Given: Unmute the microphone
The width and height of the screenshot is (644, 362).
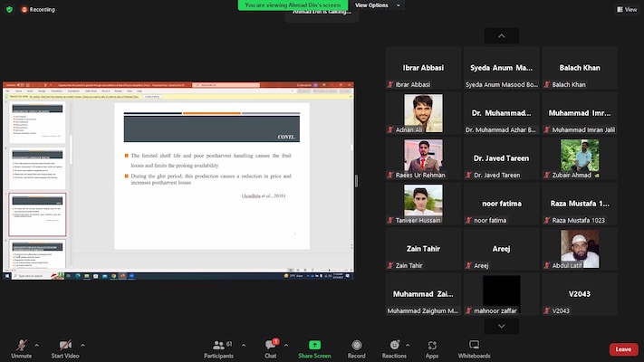Looking at the screenshot, I should coord(22,348).
